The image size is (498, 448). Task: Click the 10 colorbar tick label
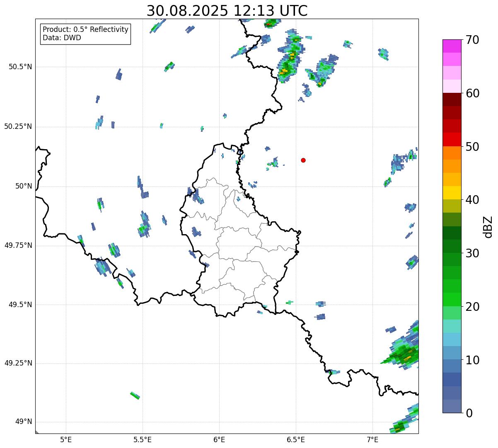(472, 360)
